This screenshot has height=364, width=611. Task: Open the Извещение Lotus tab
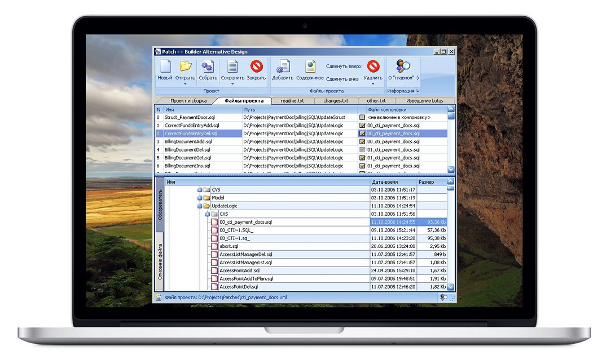pos(424,100)
